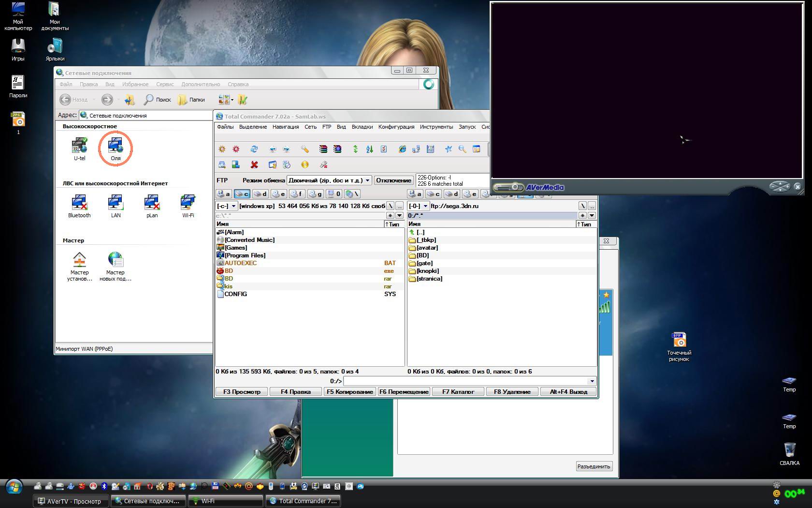The height and width of the screenshot is (508, 812).
Task: Select drive d button in left panel
Action: coord(260,194)
